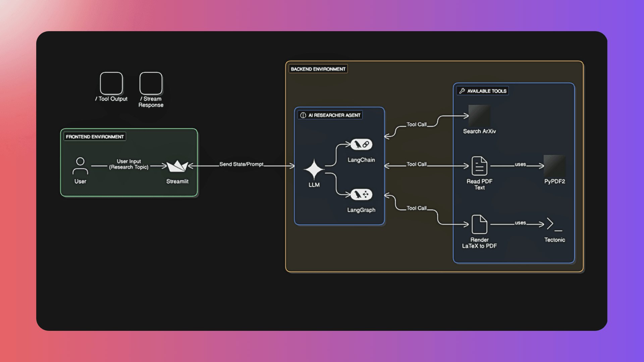Screen dimensions: 644x362
Task: Click the LangGraph icon
Action: pos(361,194)
